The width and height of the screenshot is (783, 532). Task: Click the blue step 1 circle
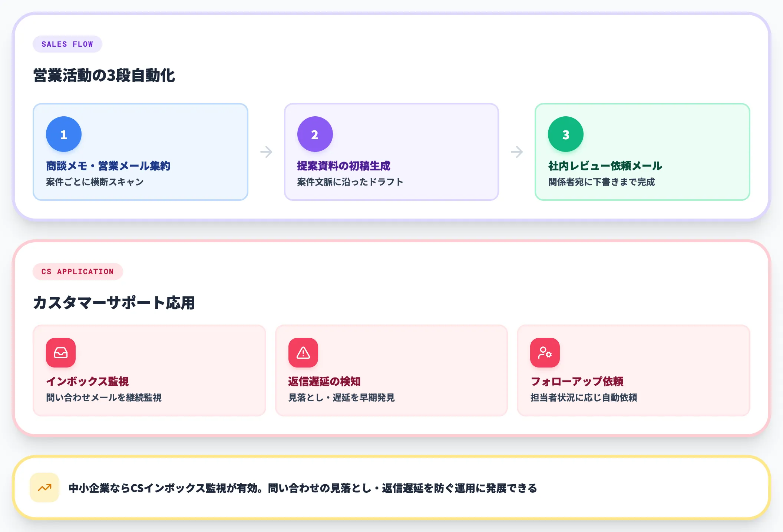(x=64, y=134)
